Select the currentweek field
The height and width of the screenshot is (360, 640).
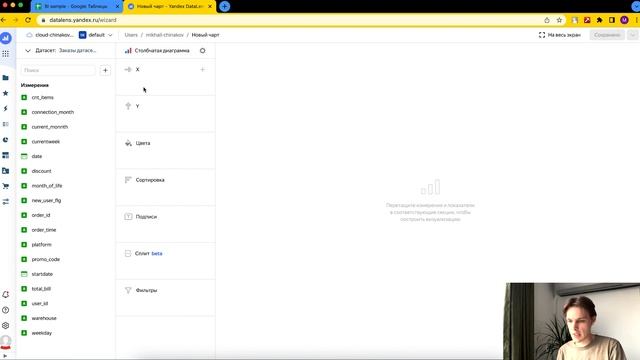pos(46,142)
